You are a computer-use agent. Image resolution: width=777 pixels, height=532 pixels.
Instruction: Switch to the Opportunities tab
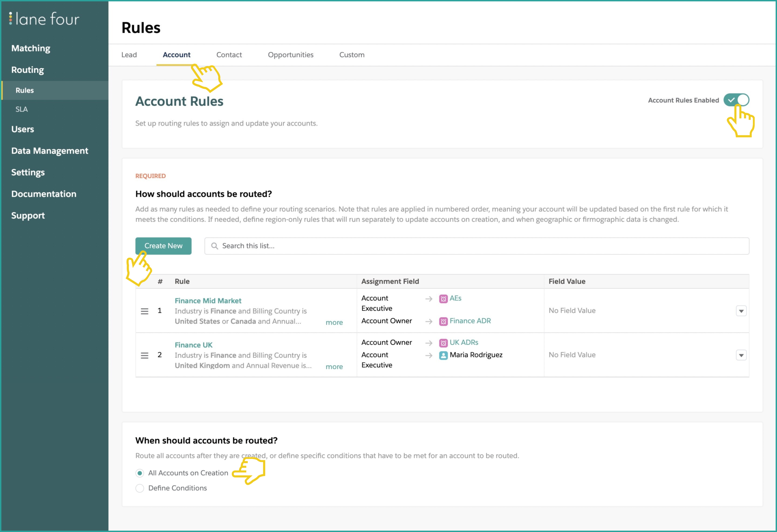291,55
